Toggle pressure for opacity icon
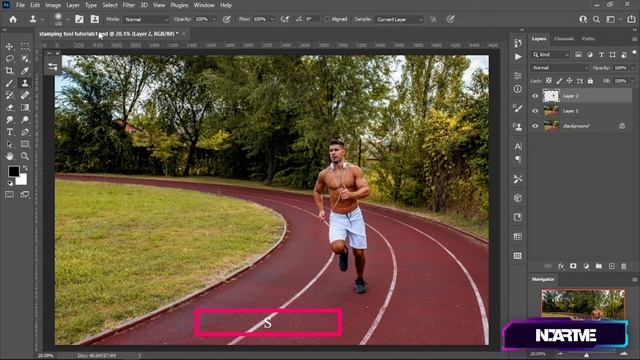640x360 pixels. [227, 19]
